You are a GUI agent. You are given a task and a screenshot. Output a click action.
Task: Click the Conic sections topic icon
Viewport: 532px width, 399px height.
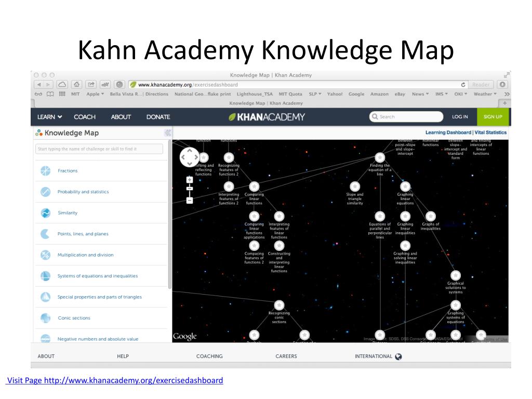tap(46, 318)
